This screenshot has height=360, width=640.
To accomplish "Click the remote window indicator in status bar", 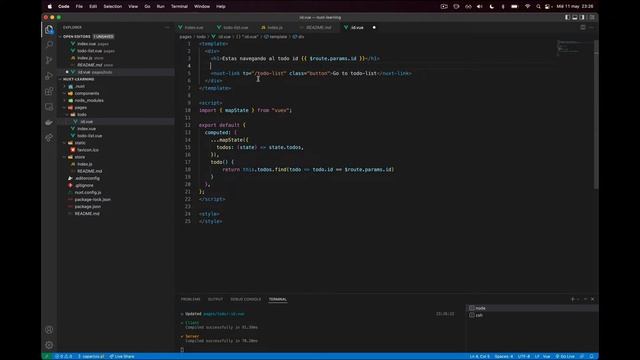I will 47,356.
